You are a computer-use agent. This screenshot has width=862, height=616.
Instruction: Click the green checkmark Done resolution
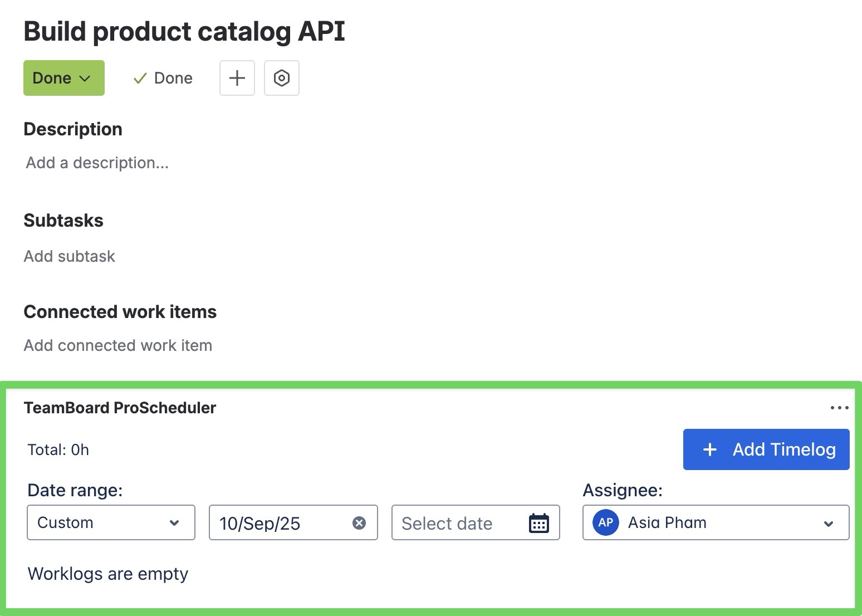[x=163, y=78]
